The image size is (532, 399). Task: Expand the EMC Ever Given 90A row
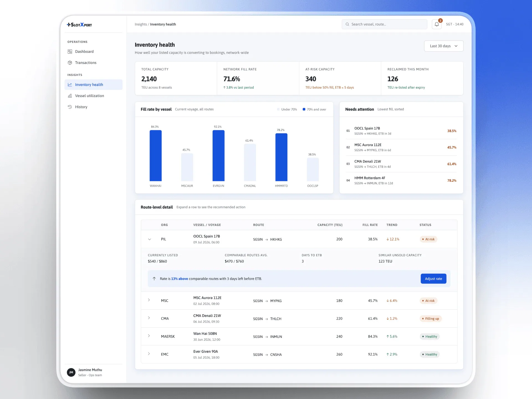click(x=149, y=354)
